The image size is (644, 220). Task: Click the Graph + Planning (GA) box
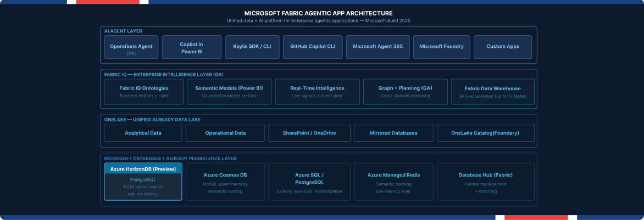pos(406,92)
